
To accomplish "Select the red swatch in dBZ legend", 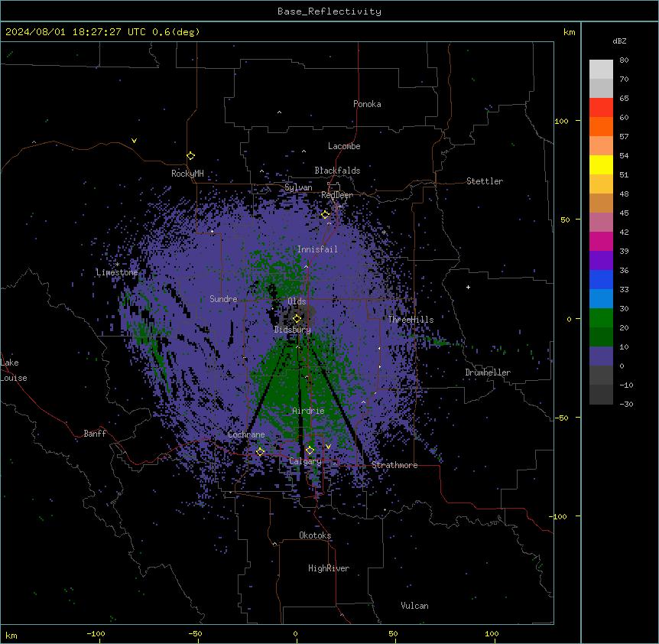I will pyautogui.click(x=601, y=107).
